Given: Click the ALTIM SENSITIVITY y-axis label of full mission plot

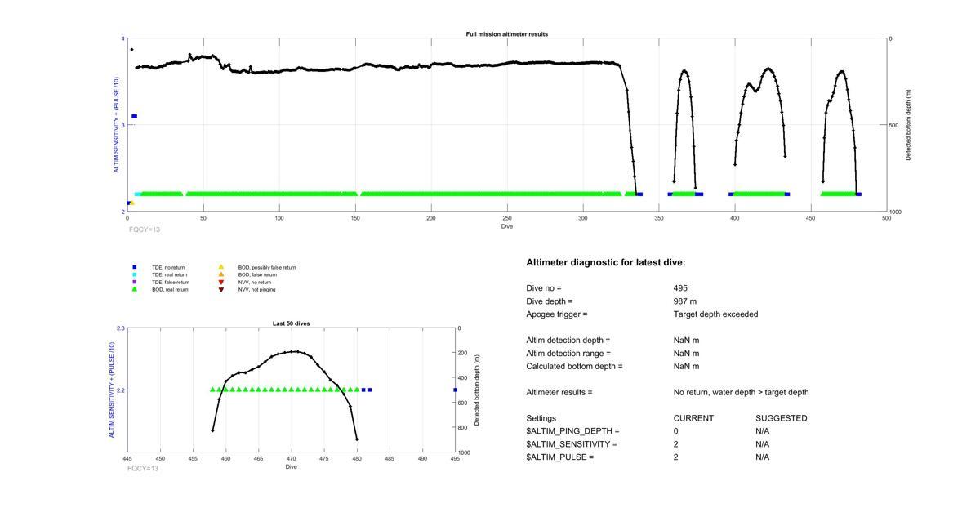Looking at the screenshot, I should (x=116, y=125).
